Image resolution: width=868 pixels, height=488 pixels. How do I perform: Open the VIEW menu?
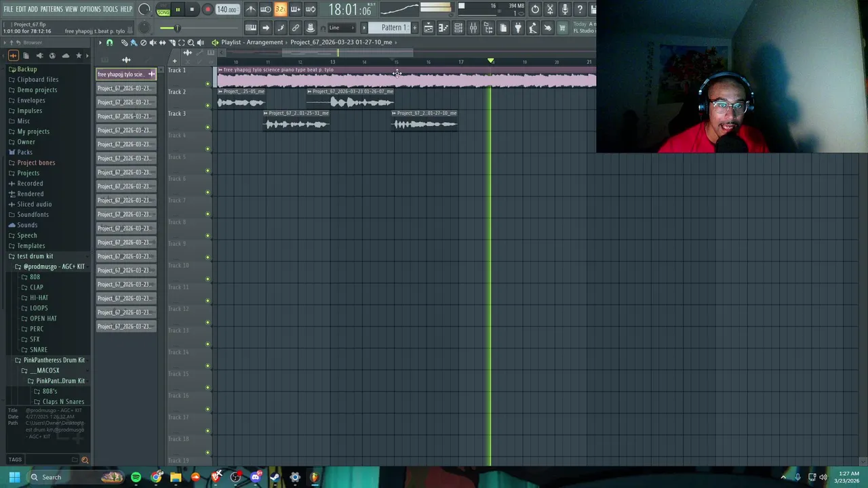(x=71, y=9)
